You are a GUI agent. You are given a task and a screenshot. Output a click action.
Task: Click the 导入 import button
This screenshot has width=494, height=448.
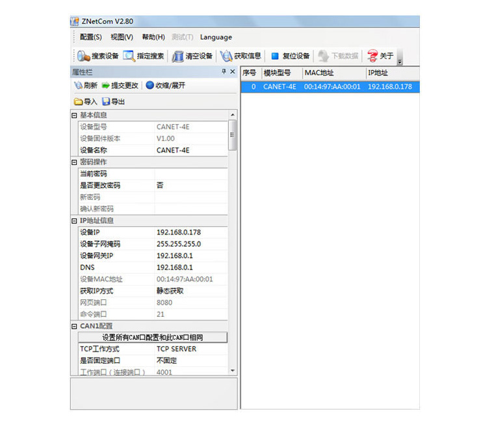click(x=85, y=101)
